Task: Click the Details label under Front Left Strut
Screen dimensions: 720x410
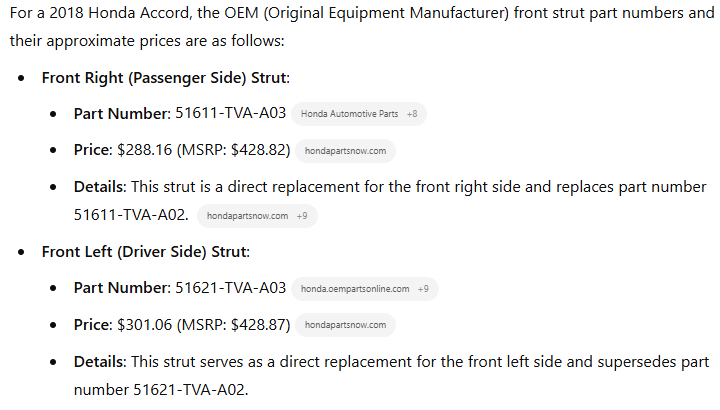Action: tap(99, 361)
